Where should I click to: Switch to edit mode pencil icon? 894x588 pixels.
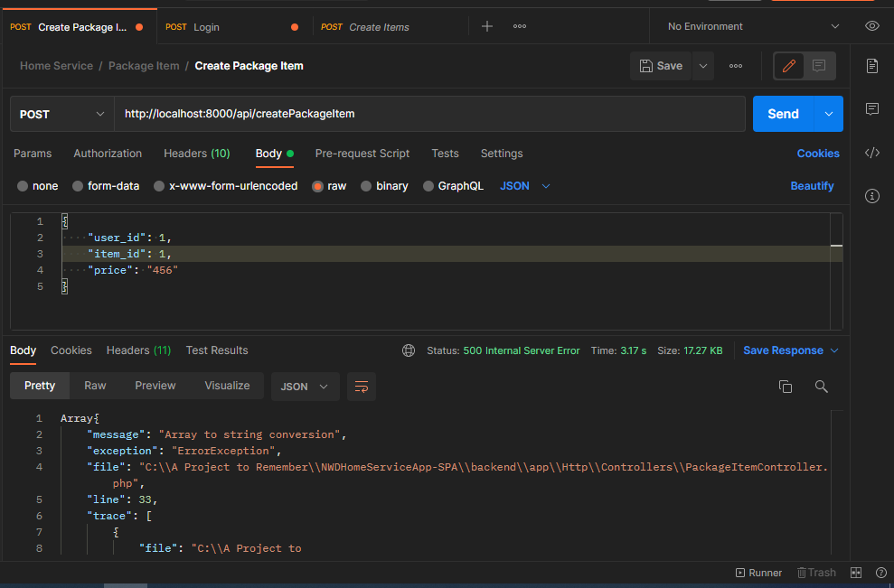coord(789,66)
